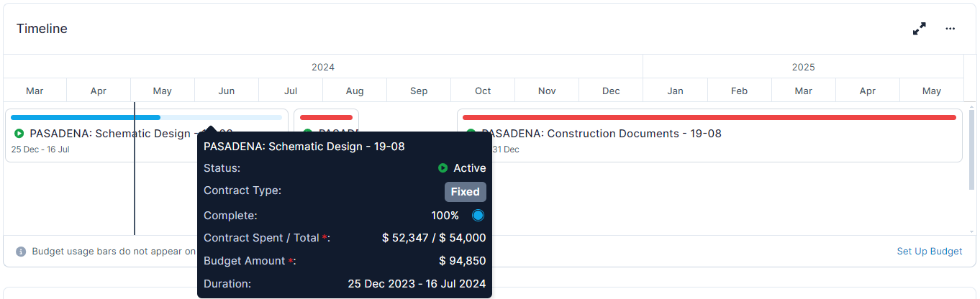Click the Jun 2024 month header

click(227, 91)
